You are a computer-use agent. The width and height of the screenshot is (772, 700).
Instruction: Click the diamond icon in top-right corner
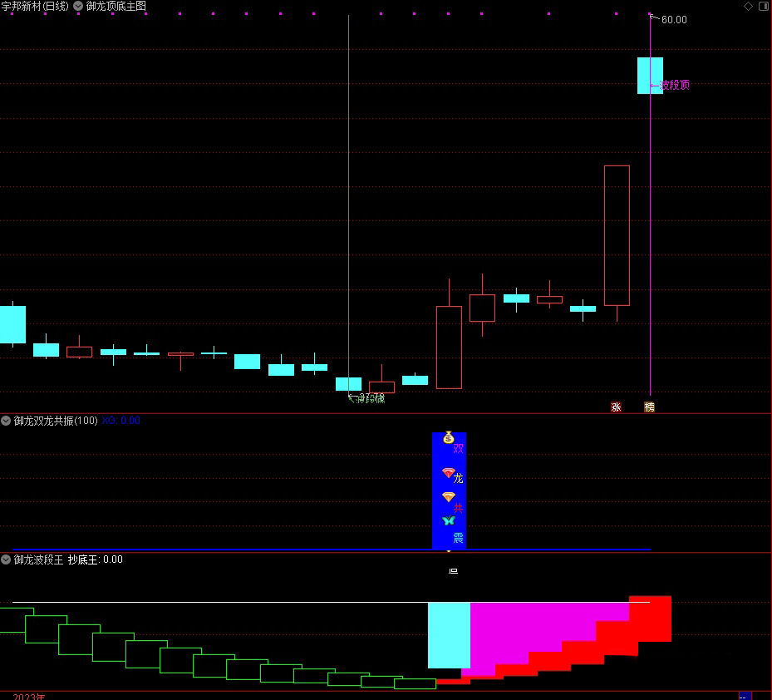coord(748,6)
